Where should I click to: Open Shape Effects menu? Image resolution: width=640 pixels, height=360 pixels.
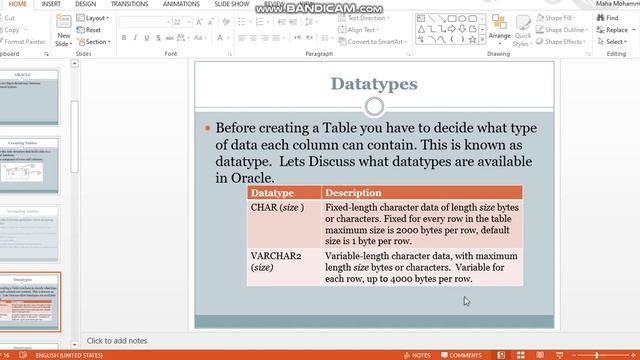coord(561,42)
